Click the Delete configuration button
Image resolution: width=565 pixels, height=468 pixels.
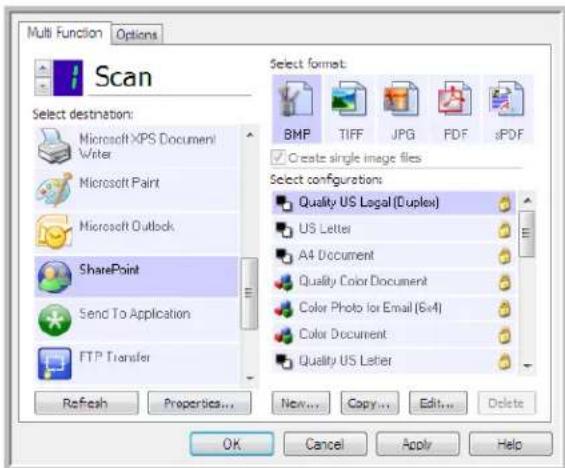[506, 403]
